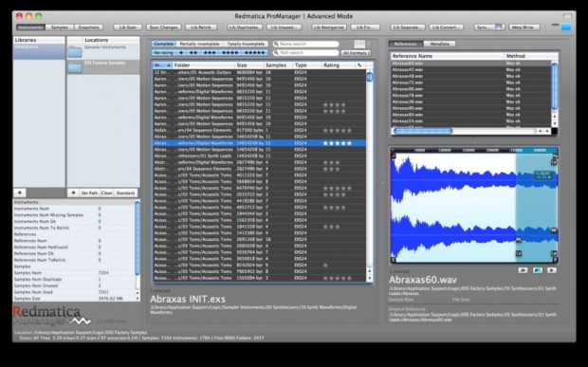The image size is (588, 367).
Task: Toggle loop playback middle button under waveform
Action: 538,270
